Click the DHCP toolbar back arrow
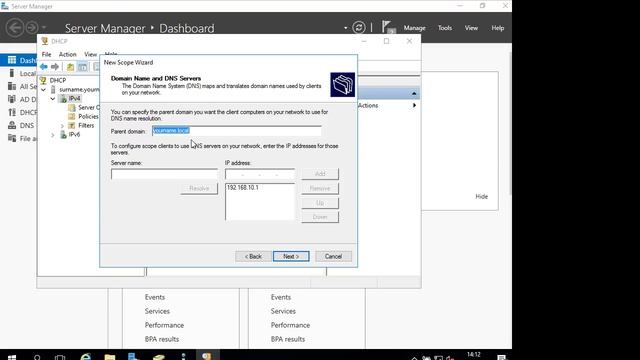Image resolution: width=640 pixels, height=360 pixels. (x=44, y=67)
